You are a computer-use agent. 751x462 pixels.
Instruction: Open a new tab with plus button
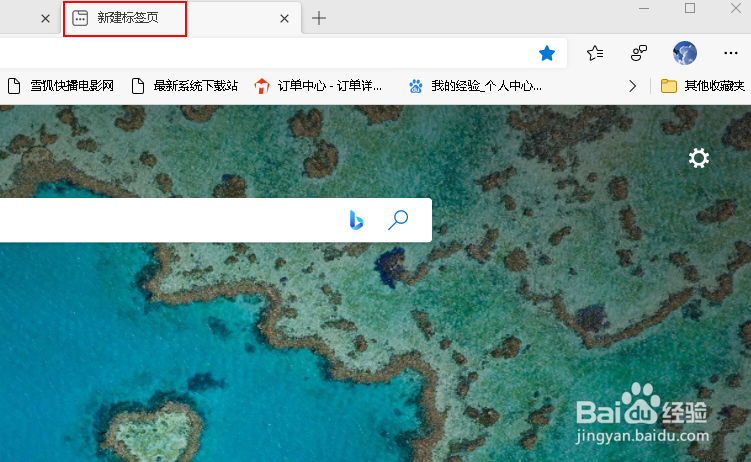(319, 19)
